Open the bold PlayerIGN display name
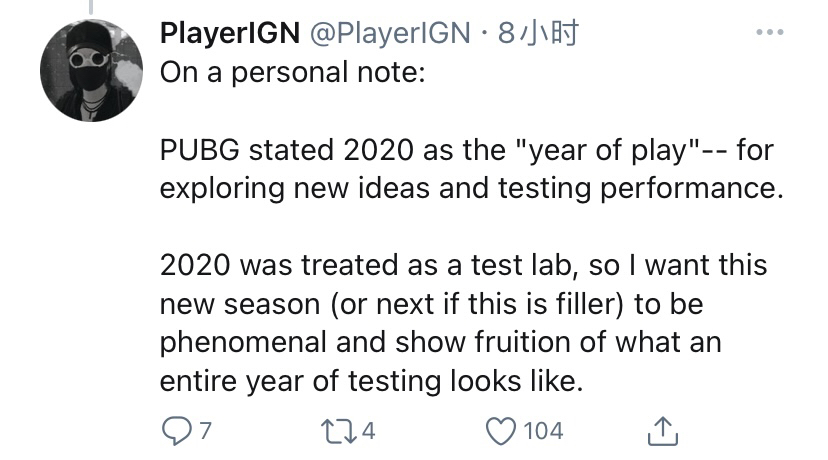The image size is (828, 460). click(x=230, y=33)
